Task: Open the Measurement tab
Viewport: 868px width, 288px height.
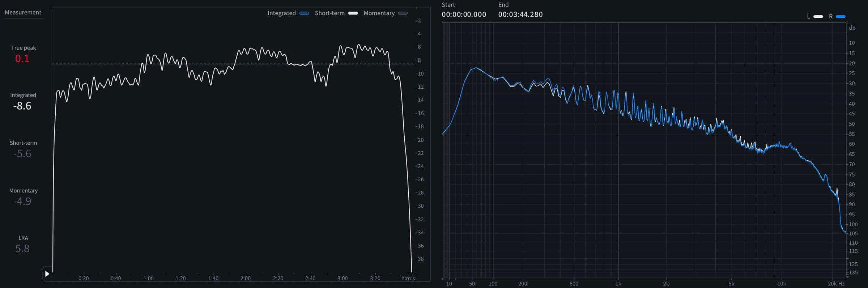Action: pos(23,12)
